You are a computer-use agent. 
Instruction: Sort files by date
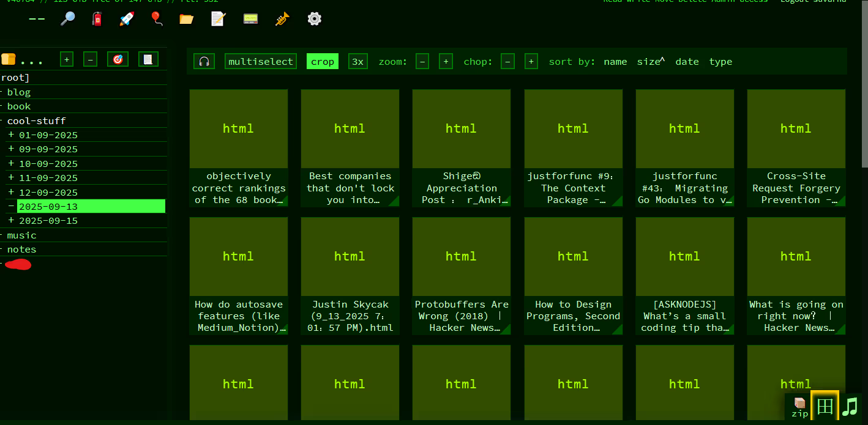pos(687,62)
